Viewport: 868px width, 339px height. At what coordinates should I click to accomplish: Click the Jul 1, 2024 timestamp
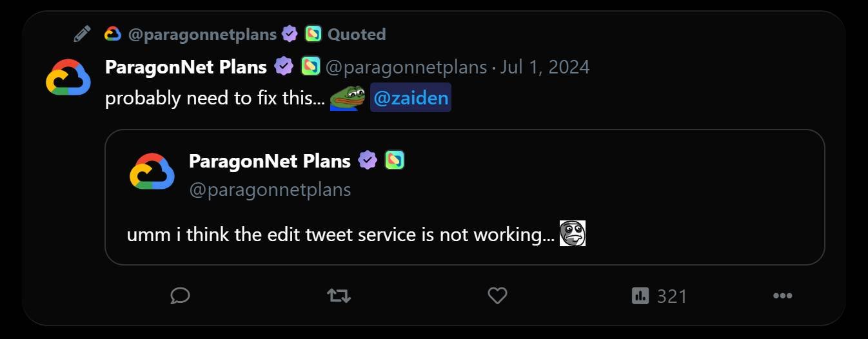pos(544,67)
